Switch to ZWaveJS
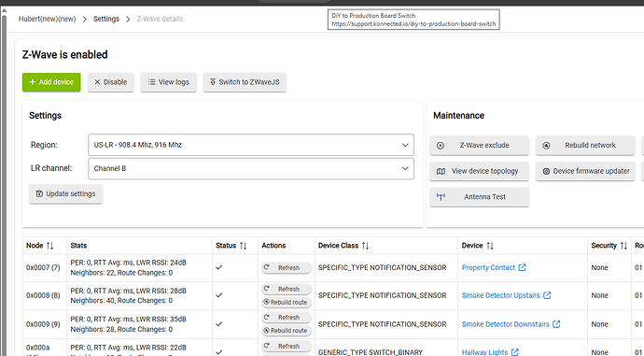Screen dimensions: 644x356 pyautogui.click(x=245, y=82)
